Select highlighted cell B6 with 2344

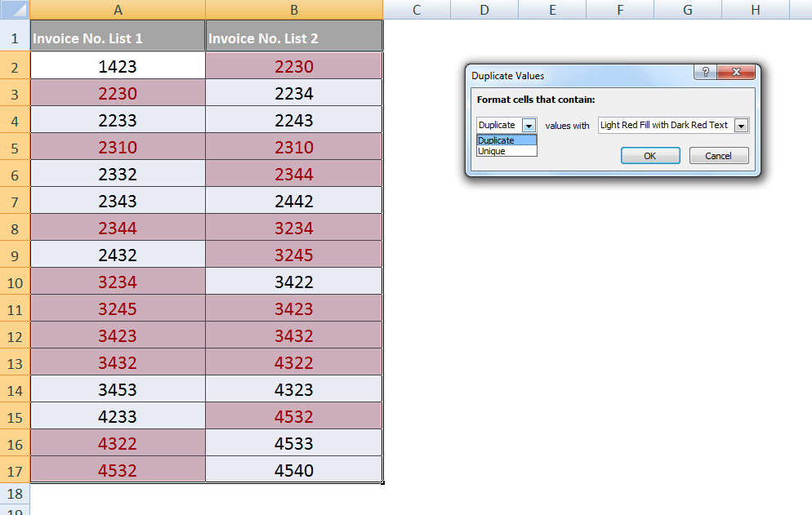click(294, 173)
